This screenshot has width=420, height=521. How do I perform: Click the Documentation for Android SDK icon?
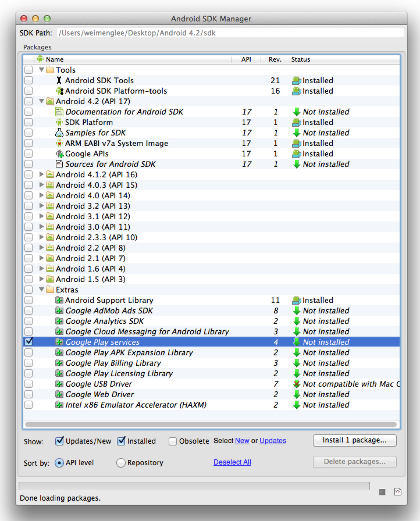(59, 112)
